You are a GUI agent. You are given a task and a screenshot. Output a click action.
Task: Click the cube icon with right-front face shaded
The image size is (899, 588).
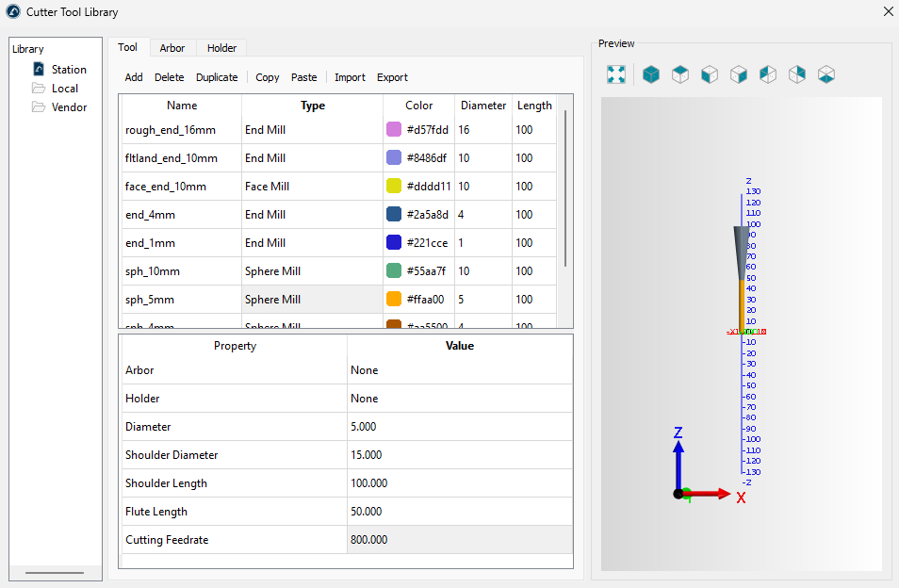(739, 74)
